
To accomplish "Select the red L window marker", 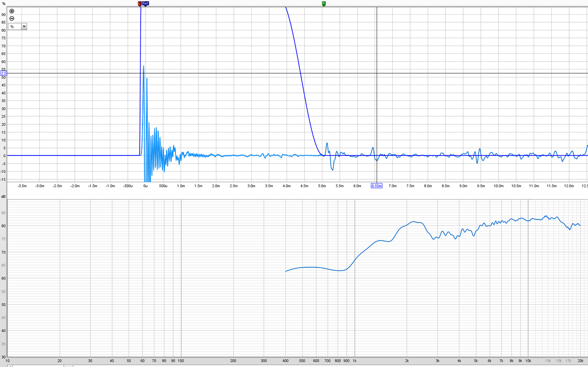I will click(140, 3).
